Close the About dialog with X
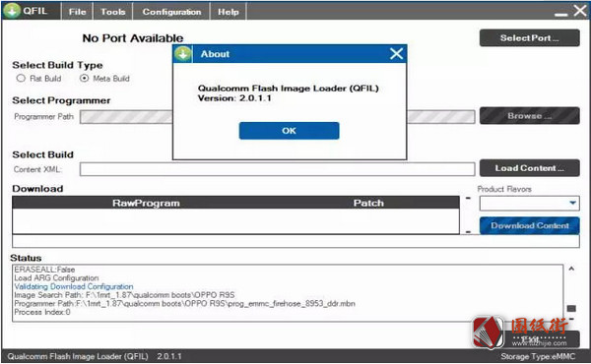Viewport: 591px width, 364px height. pos(396,54)
